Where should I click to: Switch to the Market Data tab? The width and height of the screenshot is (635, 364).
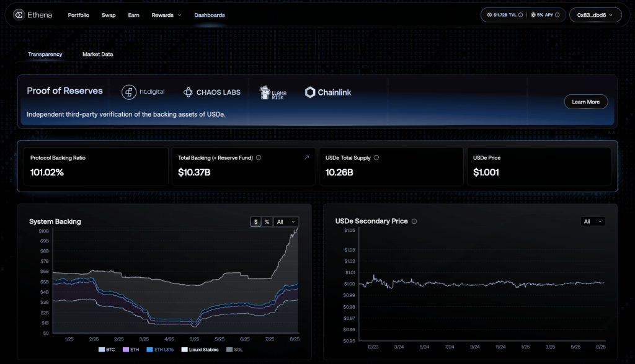97,54
